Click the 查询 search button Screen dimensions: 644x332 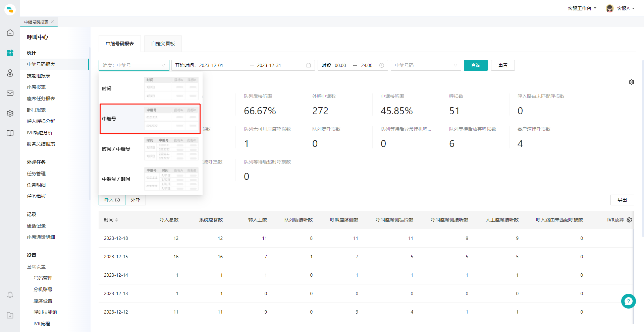[x=476, y=65]
